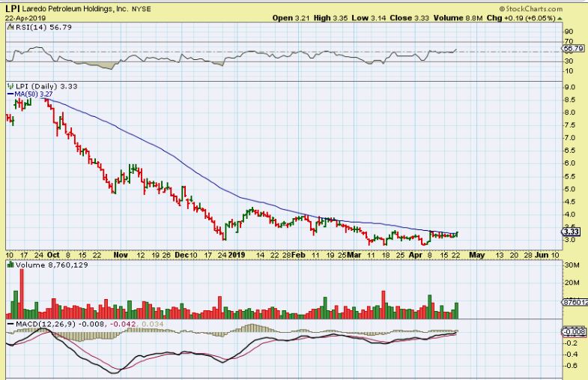Click the Close 3.33 value in header
Viewport: 588px width, 380px height.
[409, 18]
